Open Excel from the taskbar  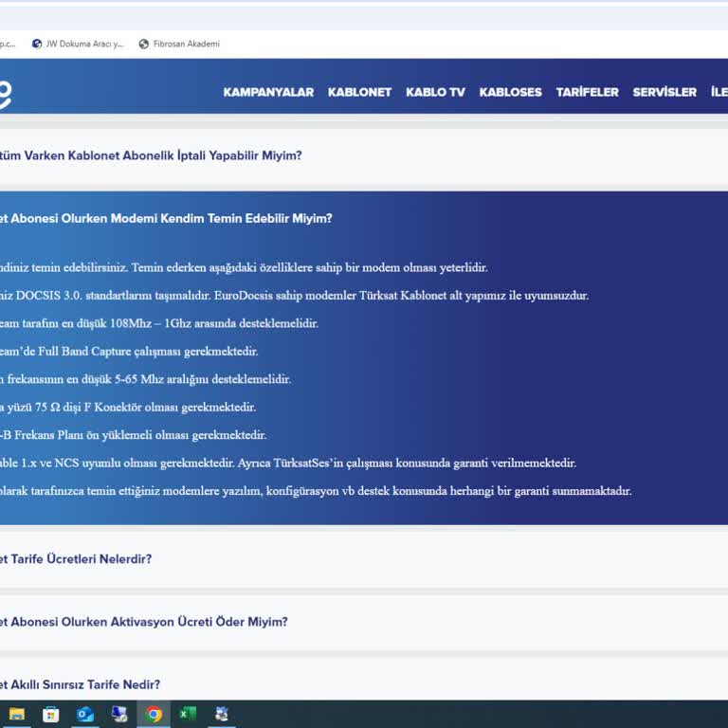188,714
